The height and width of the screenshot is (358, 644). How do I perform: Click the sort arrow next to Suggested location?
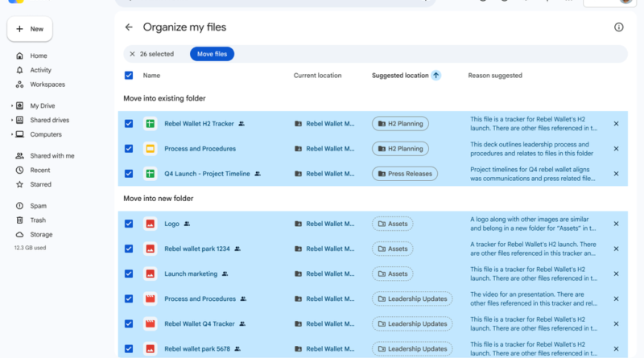tap(436, 76)
